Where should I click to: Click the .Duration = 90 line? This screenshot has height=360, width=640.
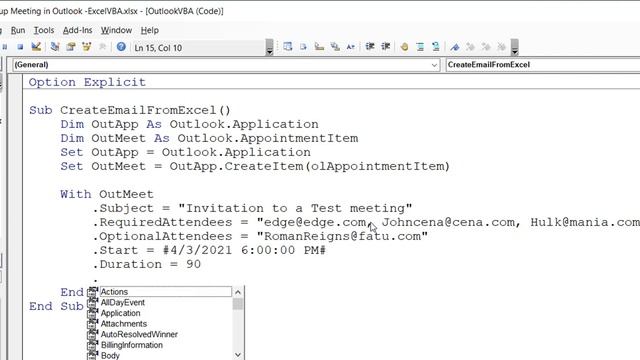[147, 264]
